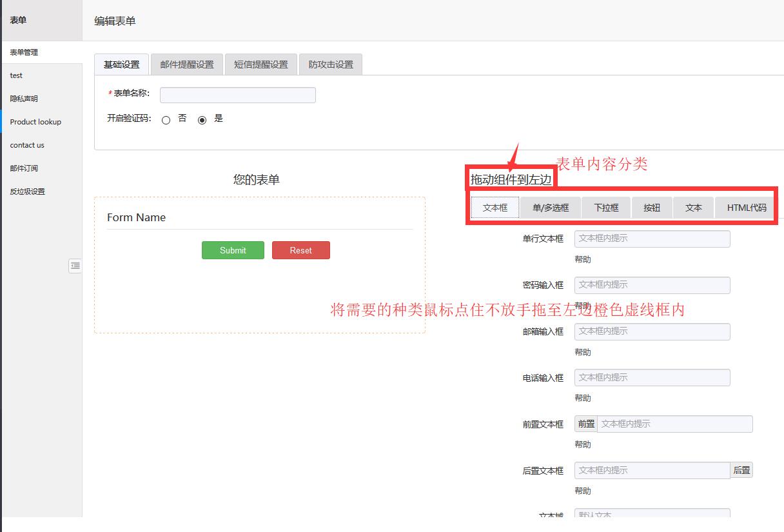Select the 按钮 component tab
Image resolution: width=784 pixels, height=532 pixels.
point(652,208)
